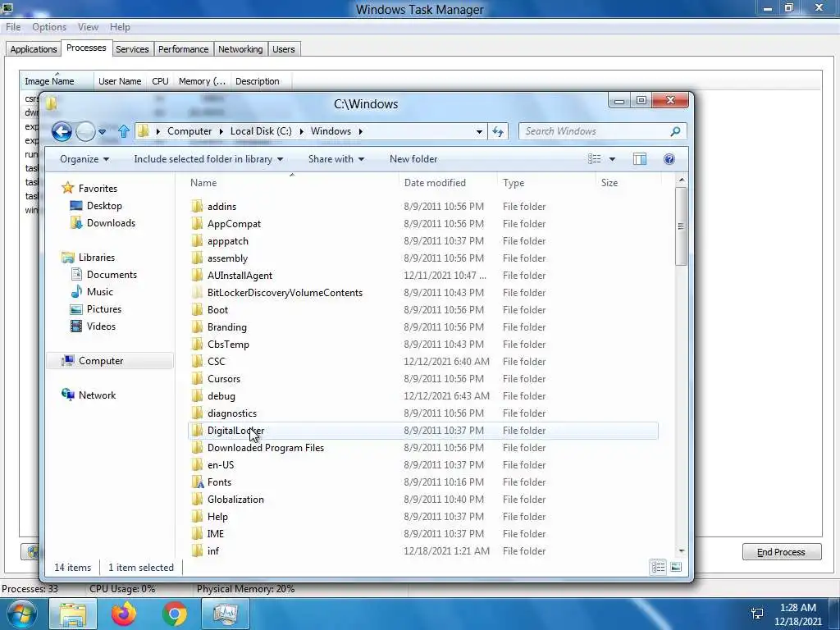
Task: Open Task Manager Help menu
Action: click(x=120, y=27)
